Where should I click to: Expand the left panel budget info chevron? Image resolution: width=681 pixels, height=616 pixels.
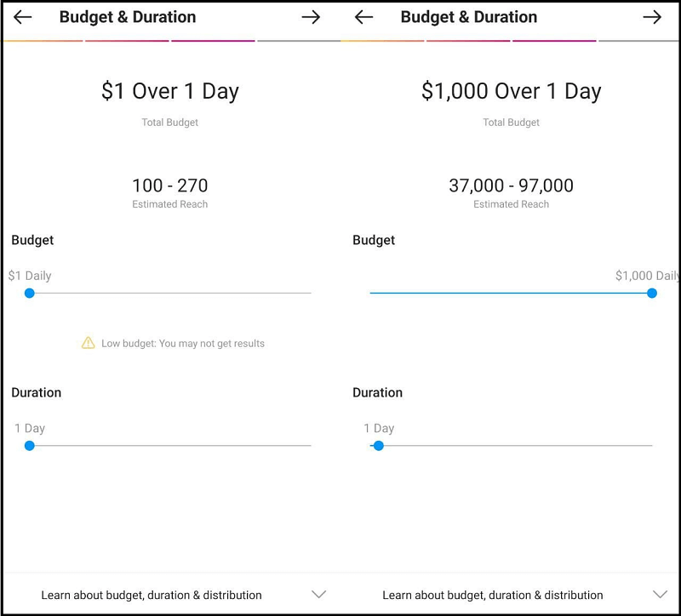pos(318,595)
